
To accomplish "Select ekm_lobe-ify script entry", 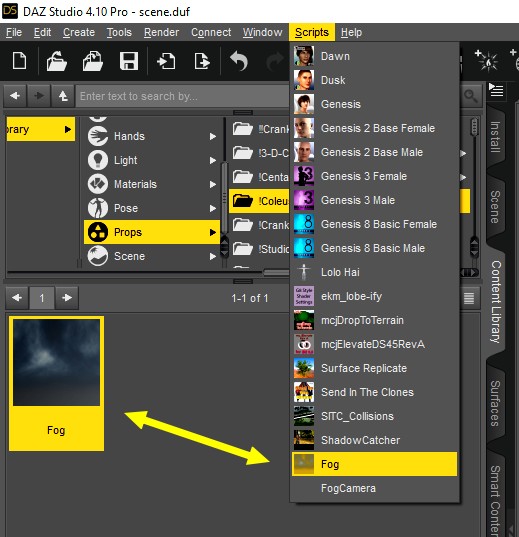I will (x=374, y=296).
